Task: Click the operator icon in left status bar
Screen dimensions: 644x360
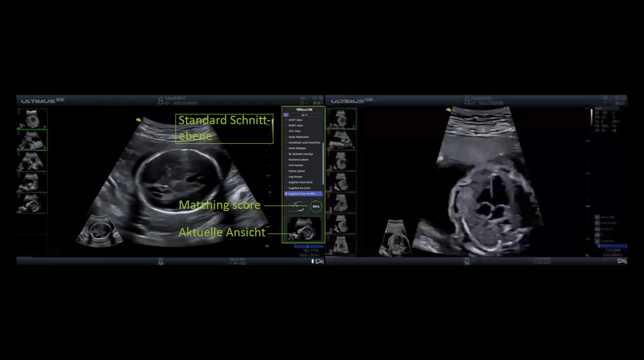Action: tap(160, 262)
